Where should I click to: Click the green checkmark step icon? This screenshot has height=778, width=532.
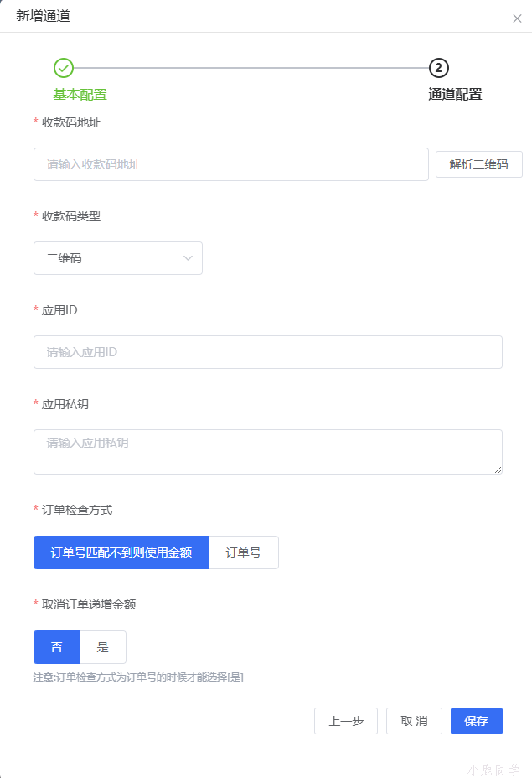[x=64, y=68]
